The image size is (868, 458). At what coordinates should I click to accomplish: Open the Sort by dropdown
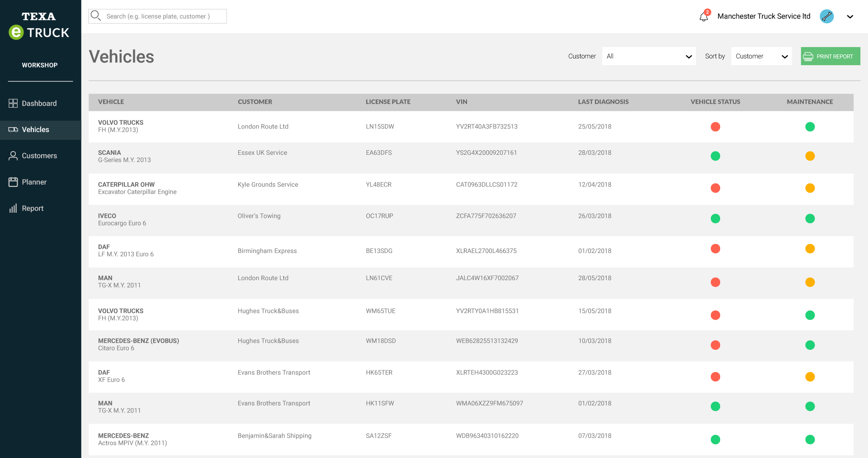761,56
